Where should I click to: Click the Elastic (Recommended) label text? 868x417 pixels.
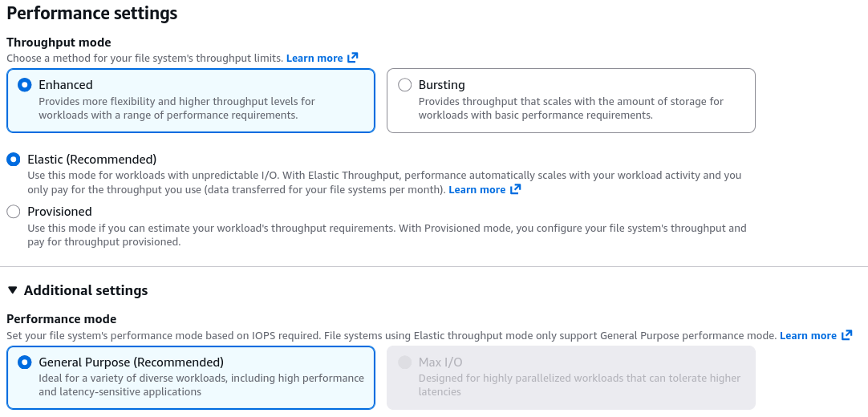[92, 160]
